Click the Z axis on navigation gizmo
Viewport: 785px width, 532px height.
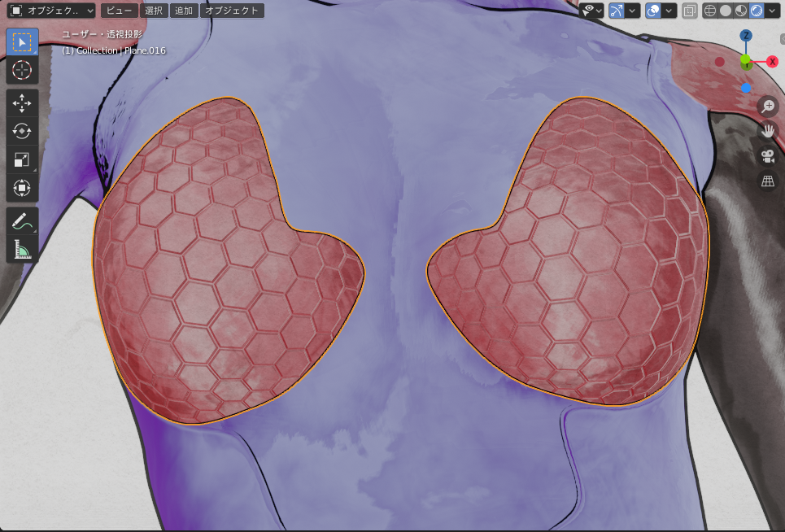[x=746, y=36]
